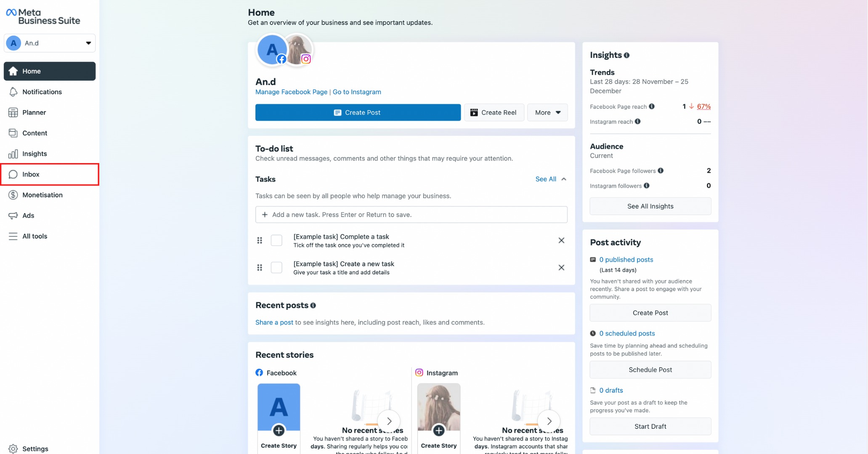Expand the account switcher dropdown
Viewport: 868px width, 454px height.
[x=88, y=43]
